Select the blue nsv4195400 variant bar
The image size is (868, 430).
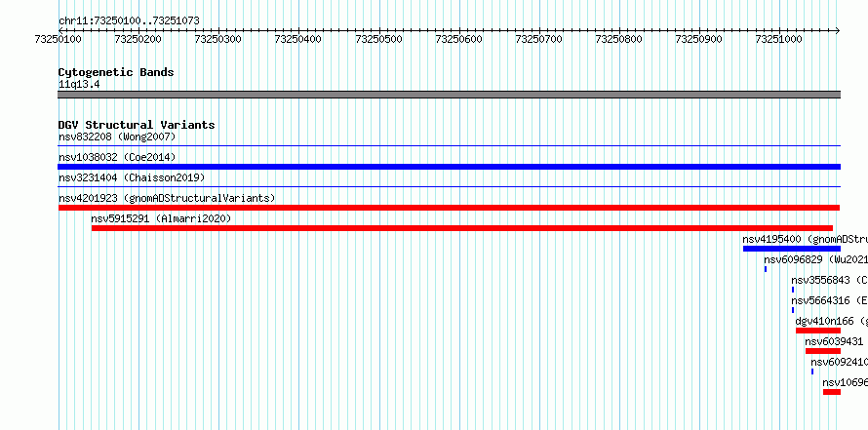click(792, 249)
